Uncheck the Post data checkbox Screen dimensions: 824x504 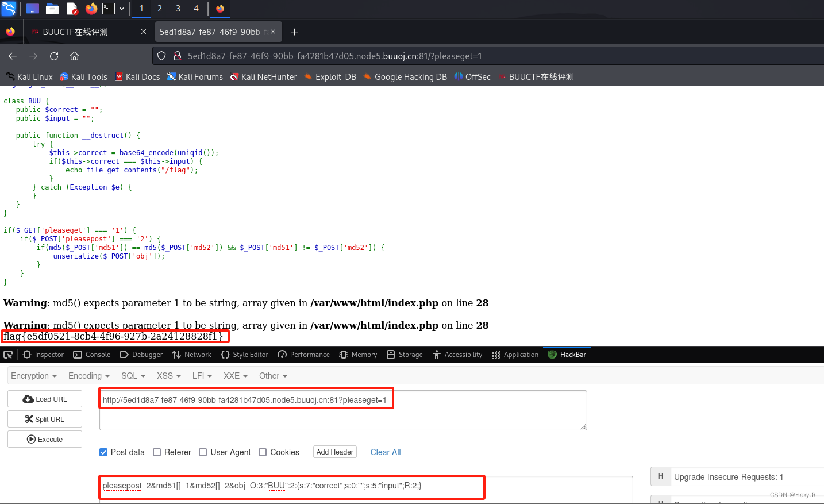coord(103,452)
